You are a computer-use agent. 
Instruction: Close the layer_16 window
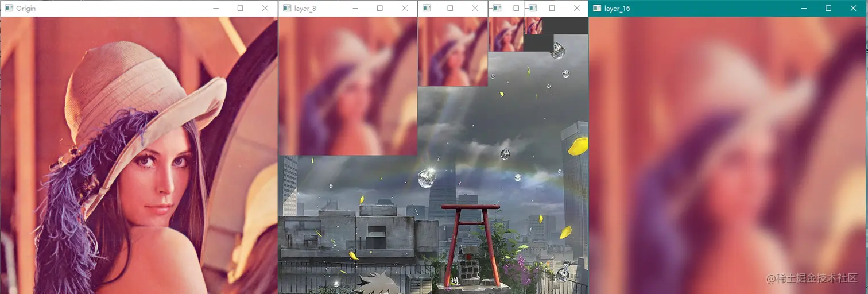point(853,9)
